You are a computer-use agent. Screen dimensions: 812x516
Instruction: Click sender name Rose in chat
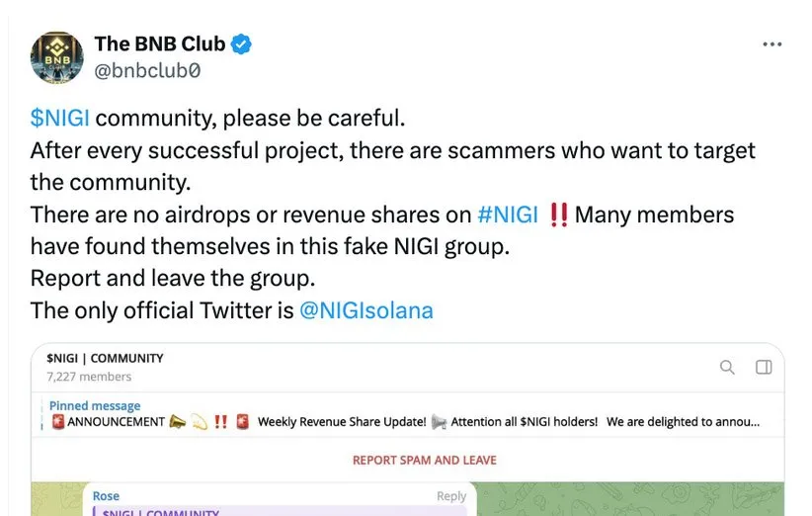click(106, 496)
